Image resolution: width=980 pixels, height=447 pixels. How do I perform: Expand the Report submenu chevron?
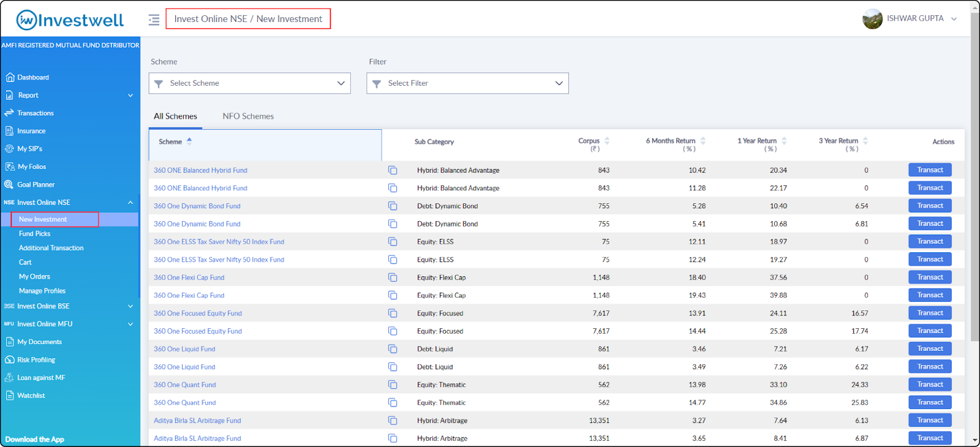[130, 96]
